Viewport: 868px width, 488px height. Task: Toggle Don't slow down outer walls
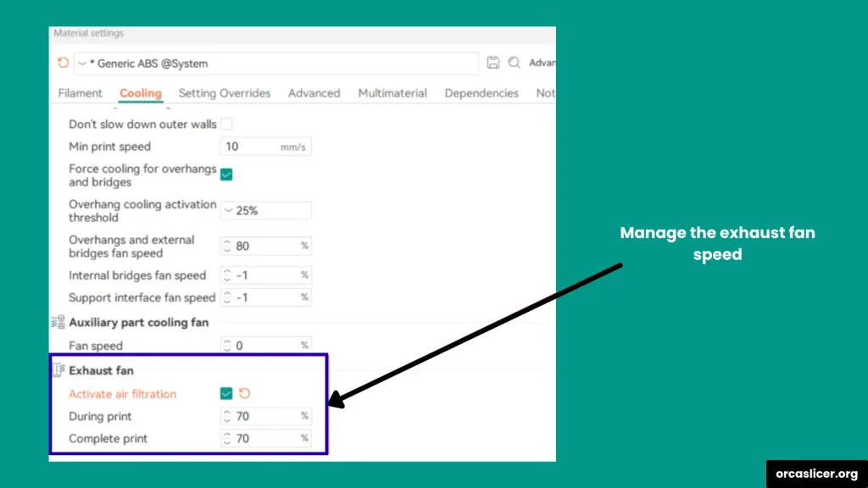226,125
